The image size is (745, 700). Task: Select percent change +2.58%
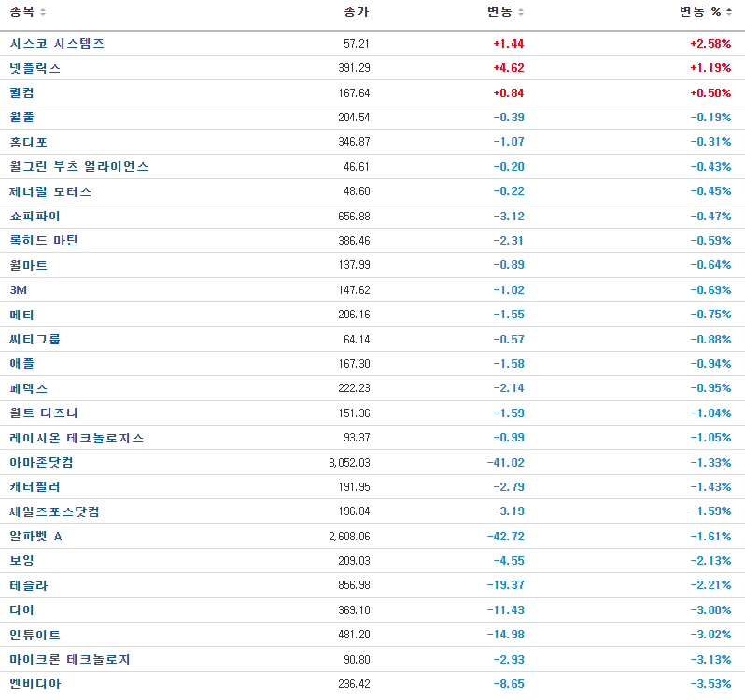(x=710, y=44)
